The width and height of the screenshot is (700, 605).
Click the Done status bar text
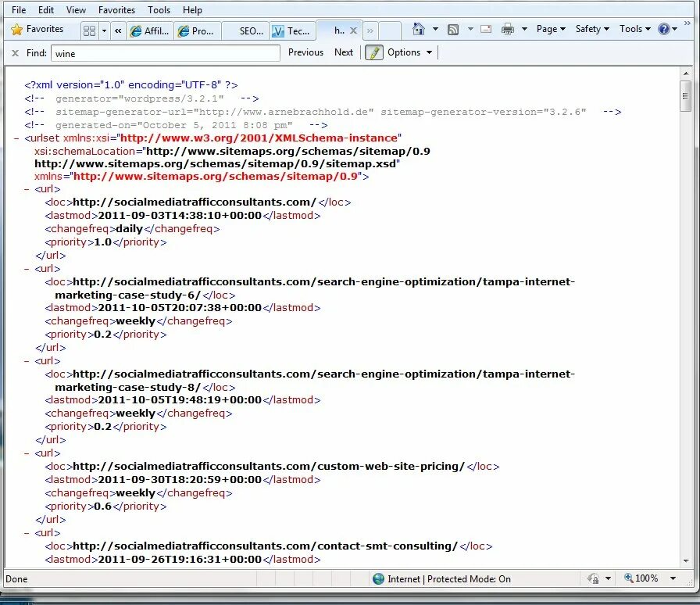16,579
